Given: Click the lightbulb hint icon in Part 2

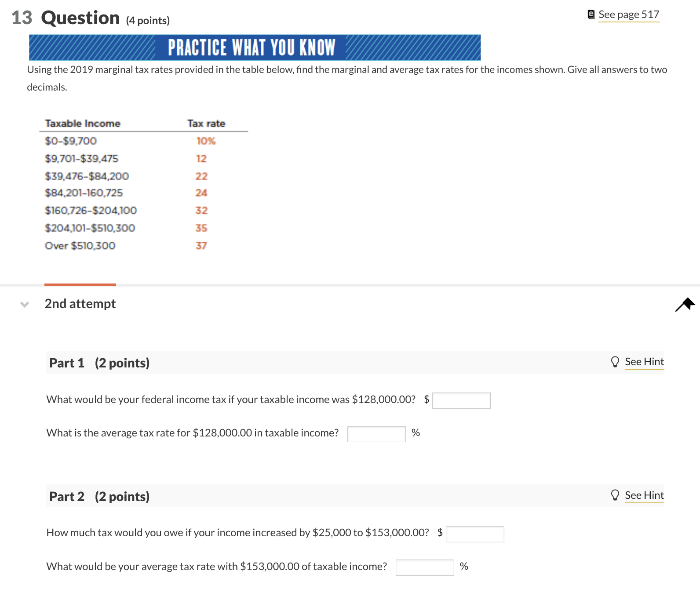Looking at the screenshot, I should [615, 495].
